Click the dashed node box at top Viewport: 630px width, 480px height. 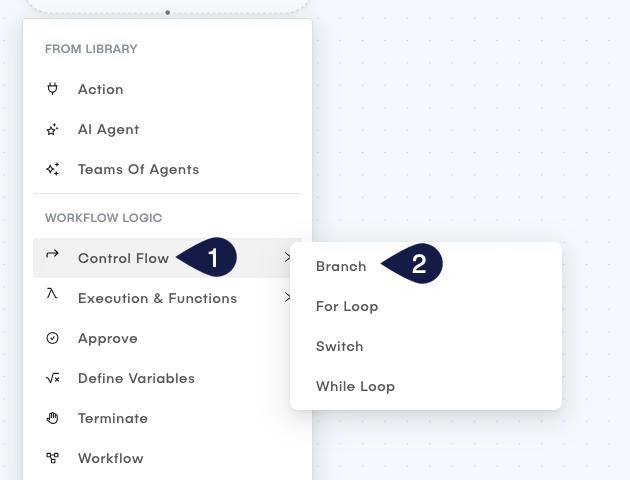167,4
